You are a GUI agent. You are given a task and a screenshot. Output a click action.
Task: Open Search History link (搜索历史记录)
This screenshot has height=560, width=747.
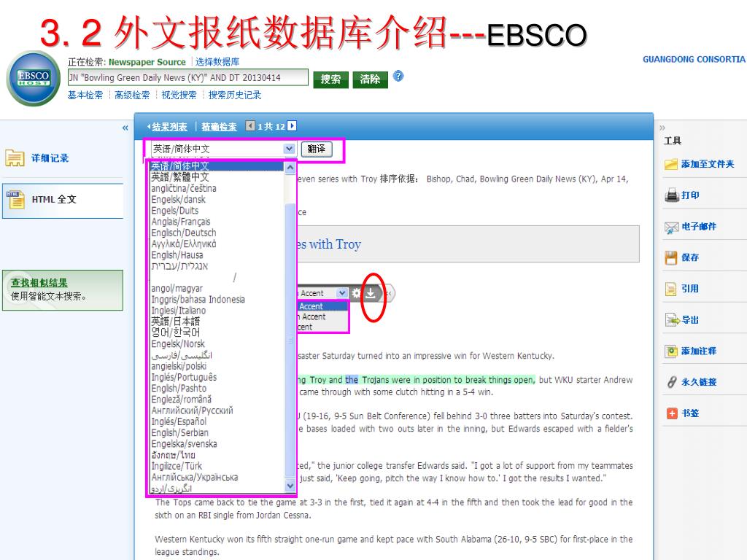(234, 95)
